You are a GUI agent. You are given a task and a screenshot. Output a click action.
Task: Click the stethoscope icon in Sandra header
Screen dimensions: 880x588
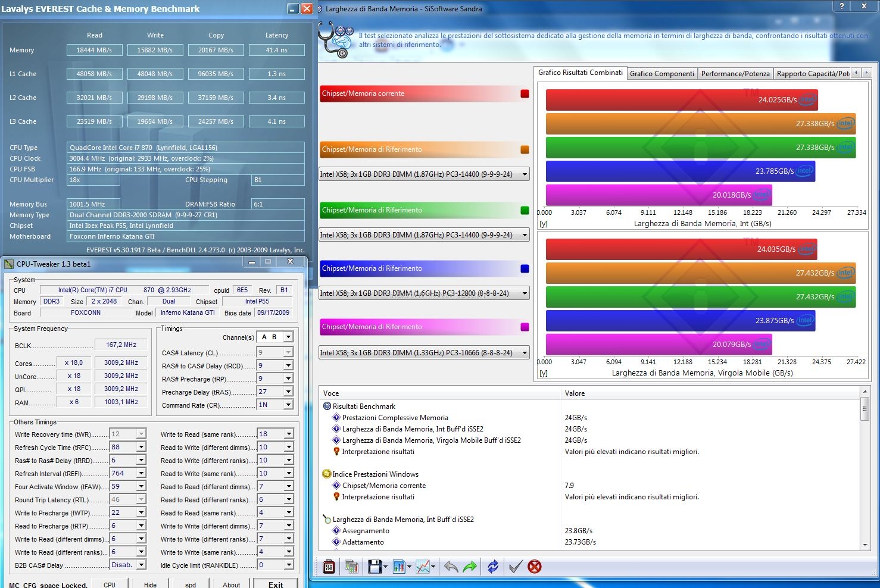336,40
